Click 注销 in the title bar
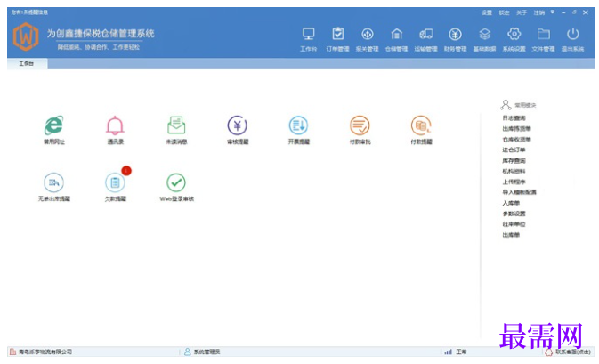Screen dimensions: 599x364 click(539, 12)
